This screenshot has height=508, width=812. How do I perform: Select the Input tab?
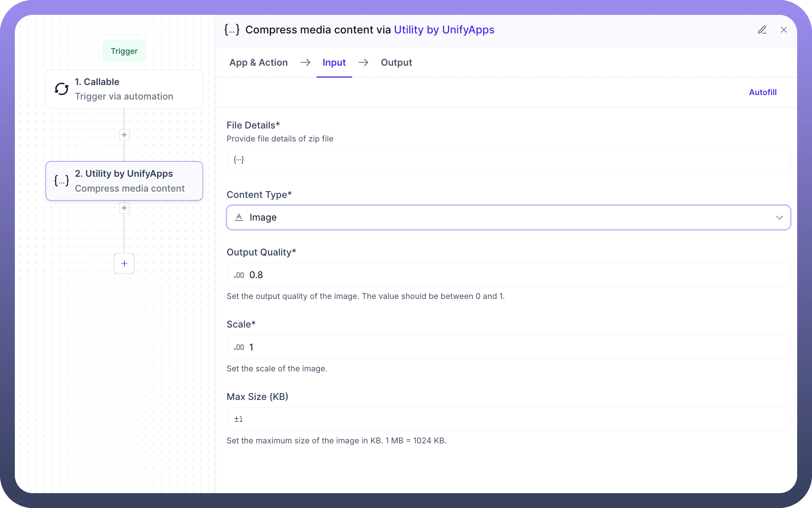click(x=334, y=62)
